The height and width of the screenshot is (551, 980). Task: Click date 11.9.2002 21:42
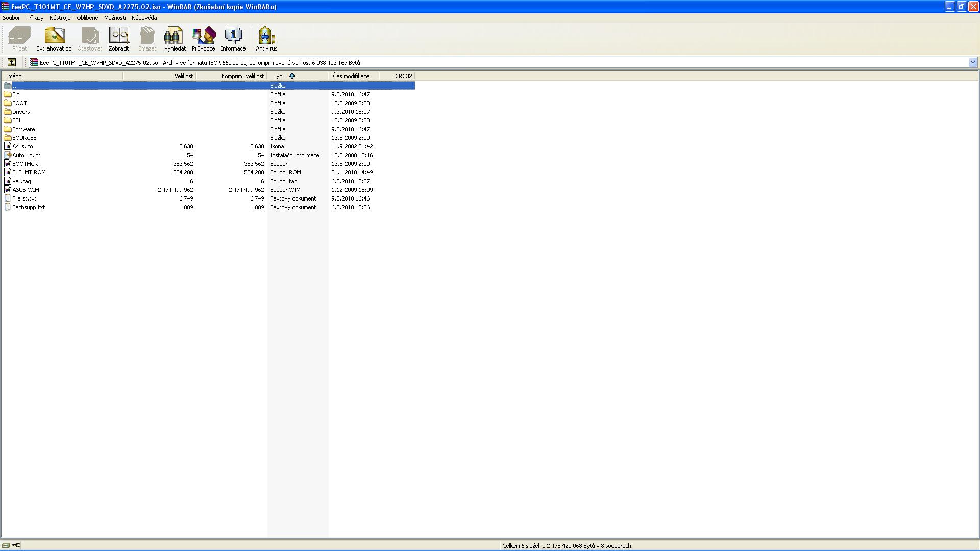point(352,146)
